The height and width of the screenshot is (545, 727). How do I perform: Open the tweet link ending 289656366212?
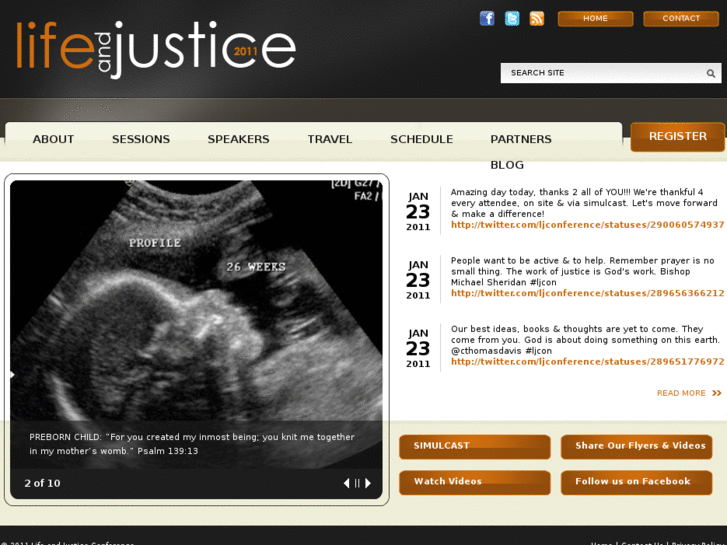pos(587,293)
